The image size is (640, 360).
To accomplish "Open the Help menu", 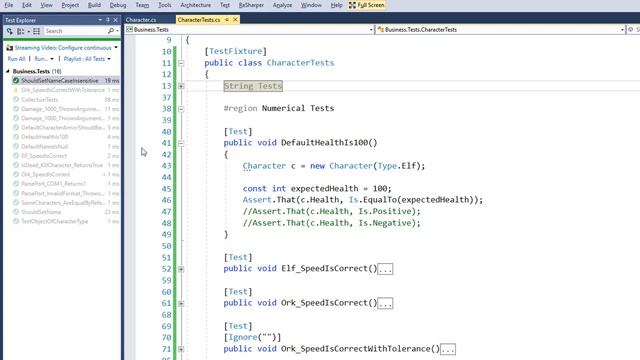I will [x=336, y=5].
